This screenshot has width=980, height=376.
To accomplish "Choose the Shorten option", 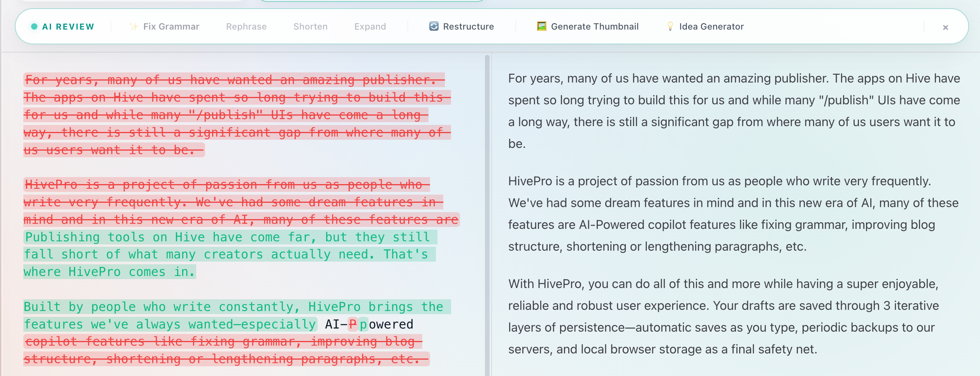I will click(x=310, y=26).
